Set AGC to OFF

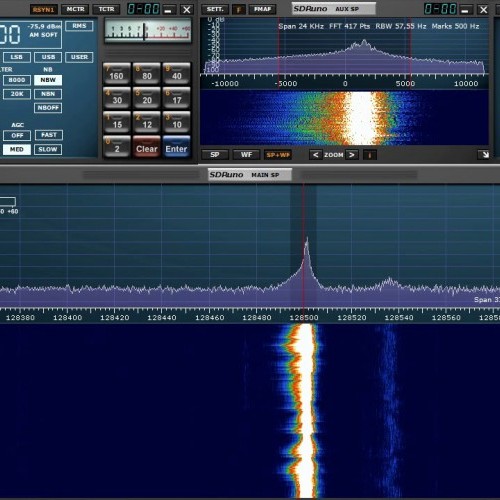tap(17, 135)
